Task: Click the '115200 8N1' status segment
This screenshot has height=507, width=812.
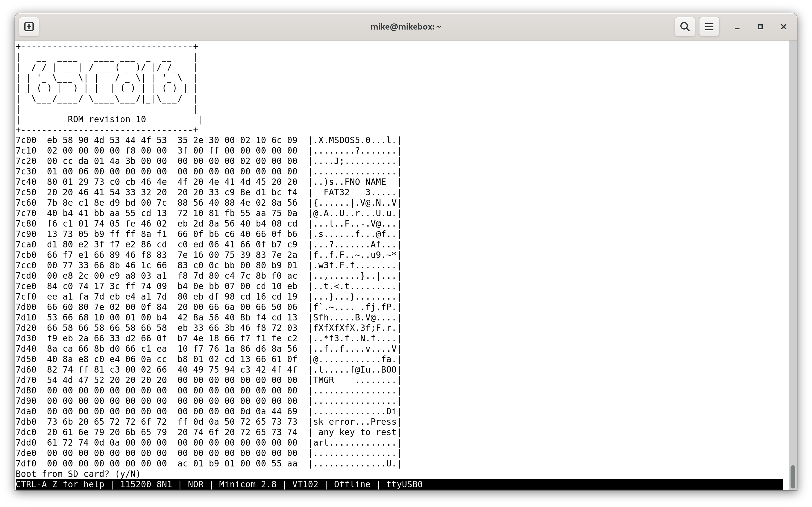Action: pos(146,484)
